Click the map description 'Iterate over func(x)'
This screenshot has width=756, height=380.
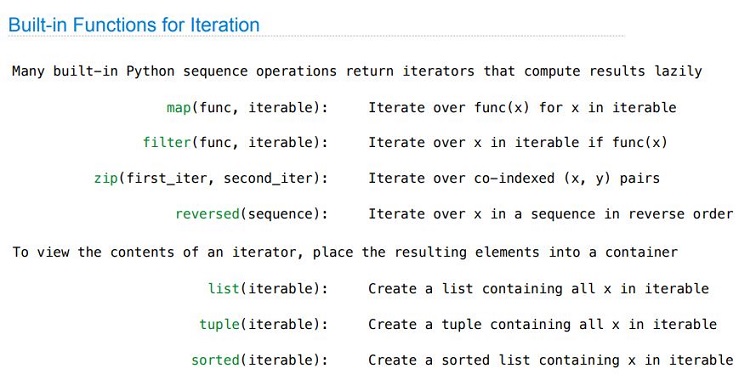[x=449, y=108]
